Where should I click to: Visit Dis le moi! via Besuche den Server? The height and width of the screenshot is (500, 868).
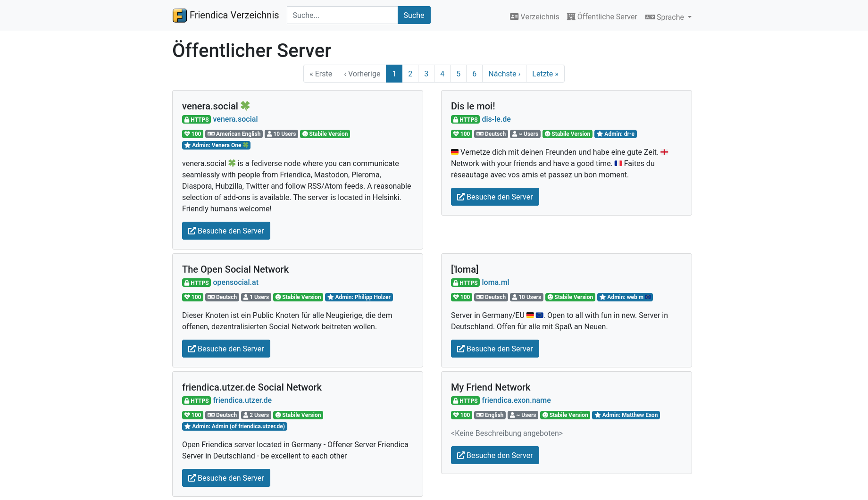[495, 197]
